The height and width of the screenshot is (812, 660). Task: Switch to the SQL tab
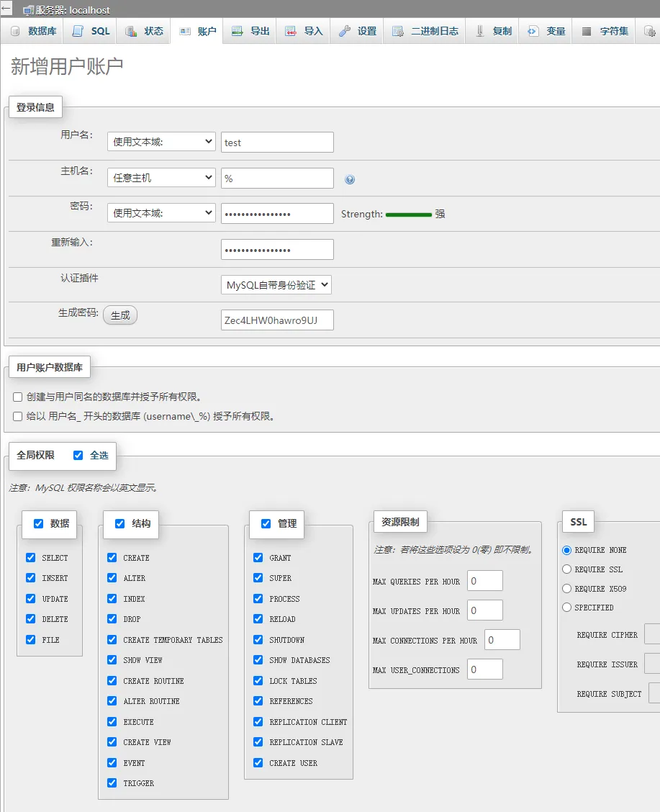91,31
